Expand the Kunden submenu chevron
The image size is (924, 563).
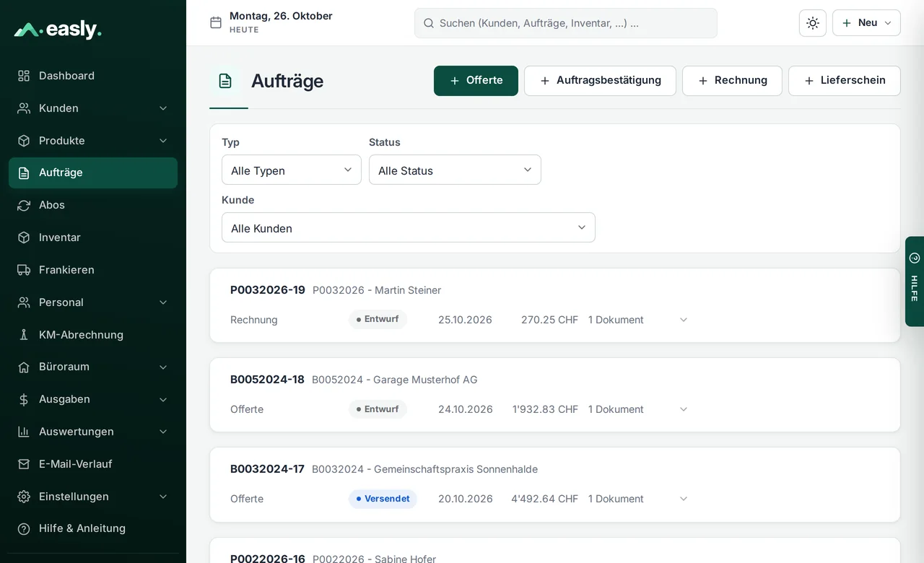[163, 108]
